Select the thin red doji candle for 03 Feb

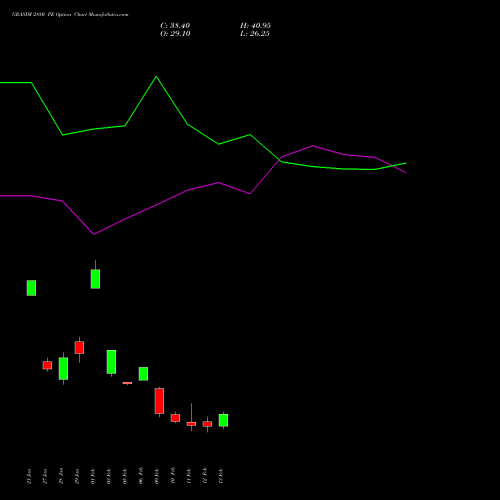pyautogui.click(x=127, y=383)
